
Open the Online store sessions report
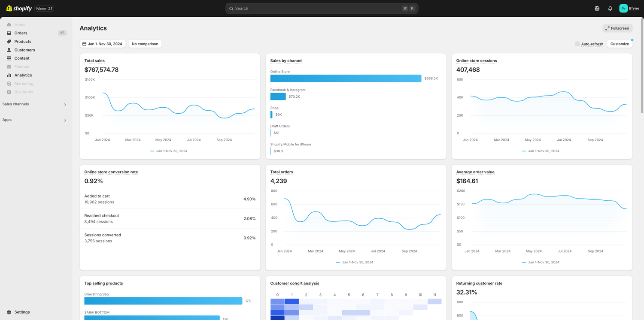477,61
